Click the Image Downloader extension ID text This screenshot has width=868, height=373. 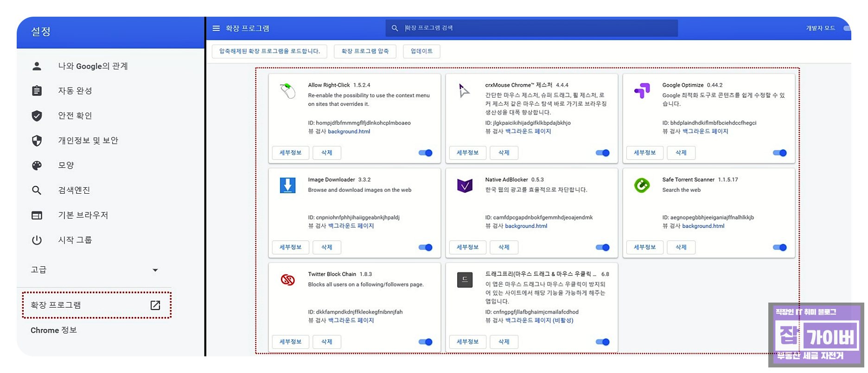[354, 217]
